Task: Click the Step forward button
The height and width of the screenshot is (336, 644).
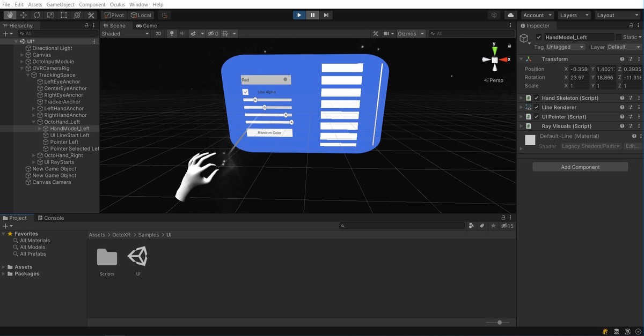Action: 326,15
